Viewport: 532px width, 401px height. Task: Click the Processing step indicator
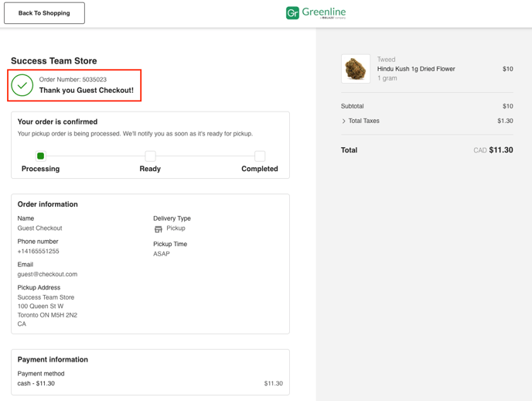coord(41,156)
